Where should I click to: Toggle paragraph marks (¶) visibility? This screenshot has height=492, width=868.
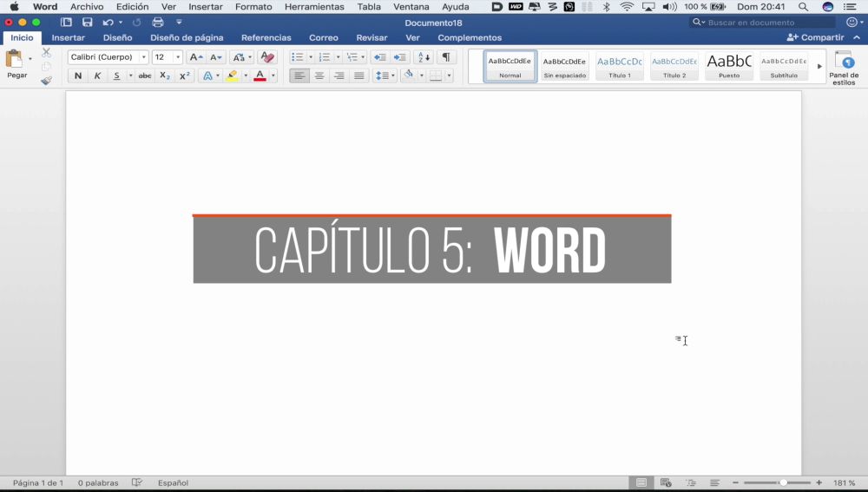click(x=446, y=57)
